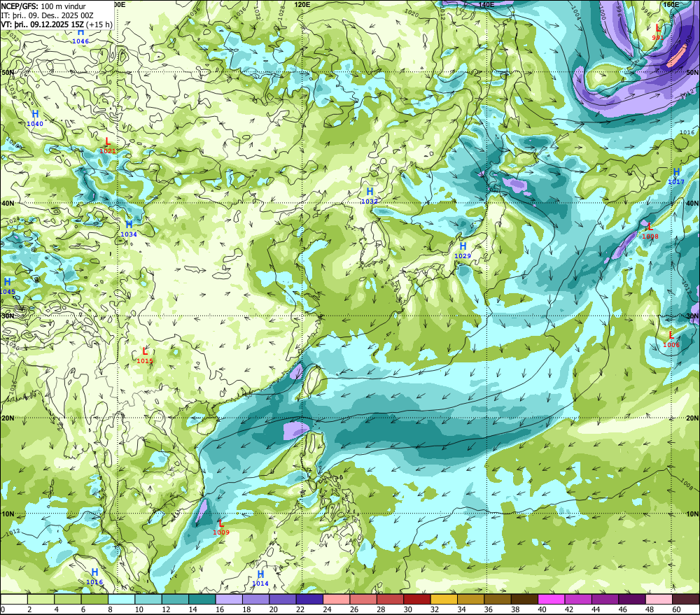The image size is (700, 615).
Task: Pick the light pink 24–26 legend swatch
Action: pos(336,599)
